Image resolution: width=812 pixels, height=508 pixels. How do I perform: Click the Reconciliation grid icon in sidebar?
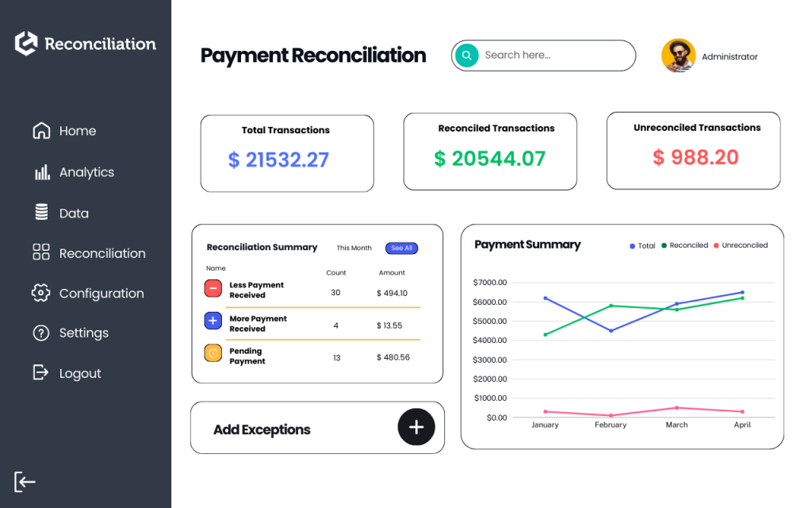point(40,252)
